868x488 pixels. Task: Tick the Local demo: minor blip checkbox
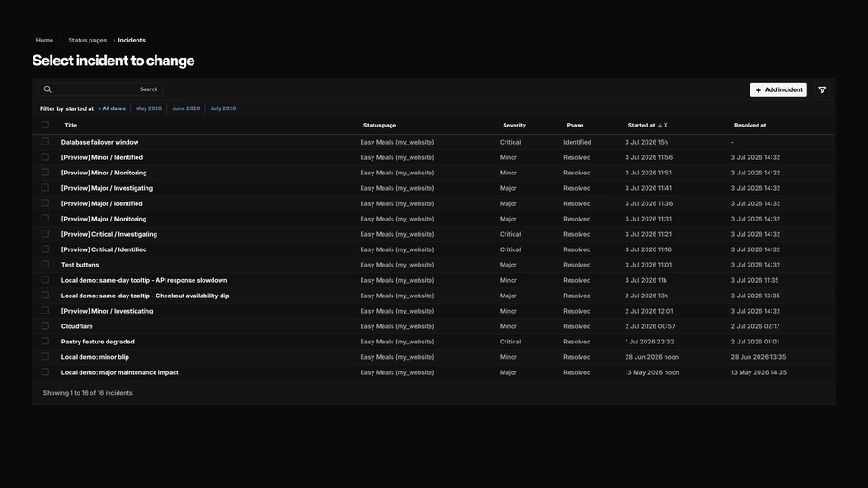(45, 357)
